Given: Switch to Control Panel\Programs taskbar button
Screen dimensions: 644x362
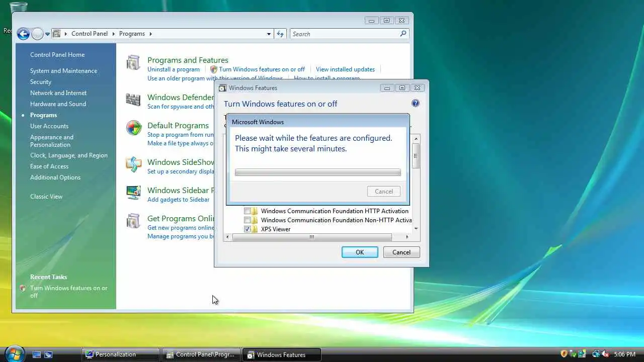Looking at the screenshot, I should 201,354.
